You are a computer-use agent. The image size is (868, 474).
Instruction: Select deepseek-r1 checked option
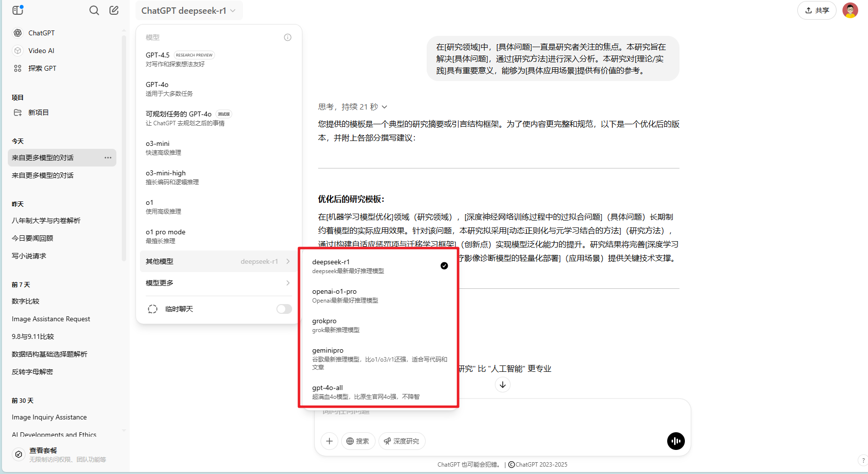(x=379, y=266)
